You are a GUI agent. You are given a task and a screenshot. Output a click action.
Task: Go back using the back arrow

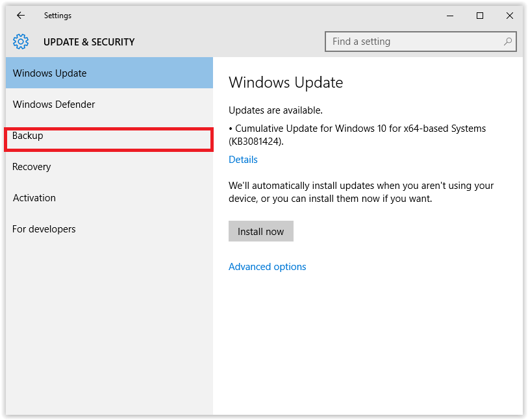point(21,15)
